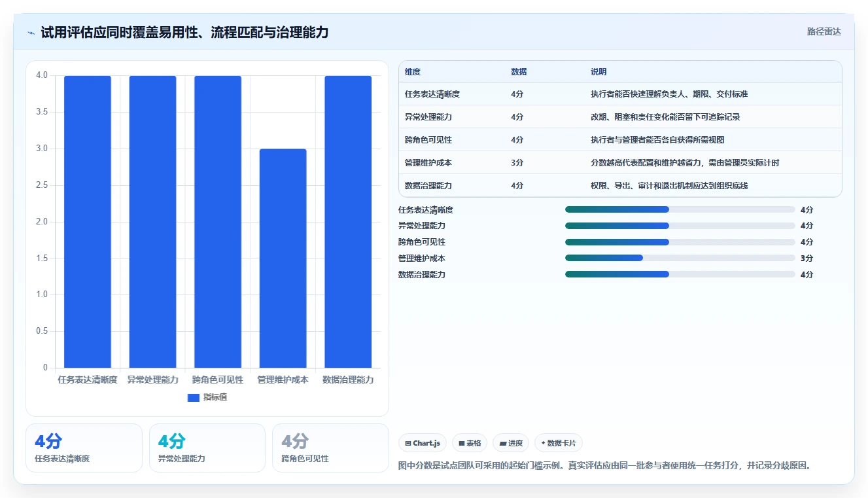
Task: Click the 数据治理能力 bar in the chart
Action: [x=348, y=222]
